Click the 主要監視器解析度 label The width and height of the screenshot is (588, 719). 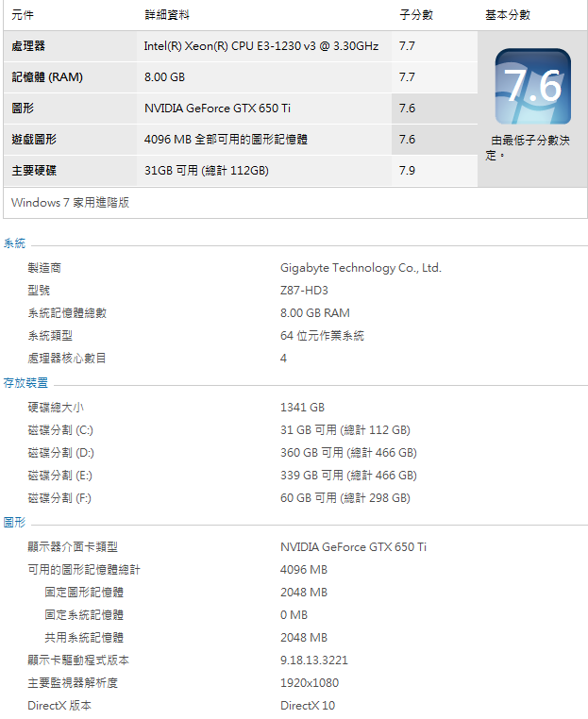tap(73, 683)
